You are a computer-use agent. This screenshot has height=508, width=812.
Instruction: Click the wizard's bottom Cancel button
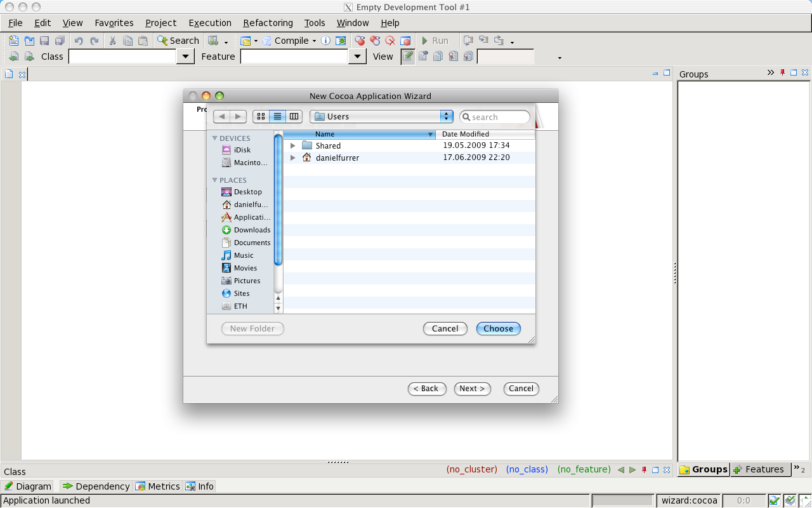point(521,389)
